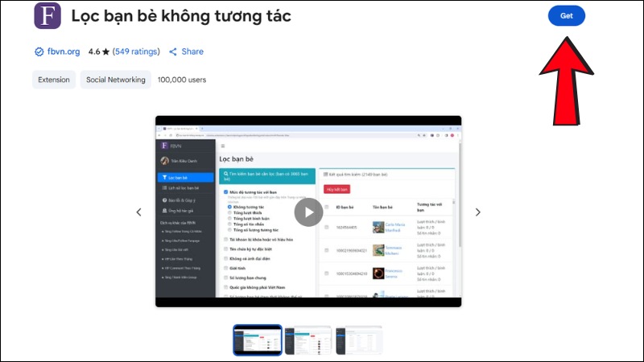This screenshot has height=362, width=644.
Task: Open the fbvn.org publisher link
Action: tap(64, 51)
